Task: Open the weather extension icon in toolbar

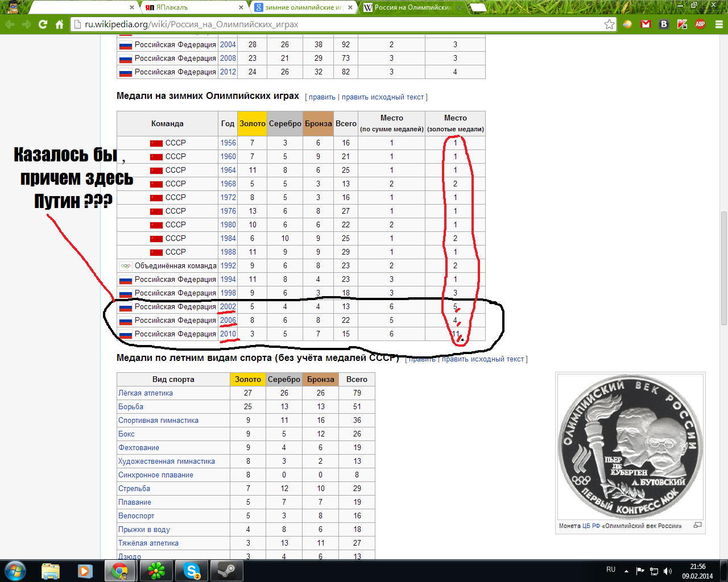Action: click(627, 24)
